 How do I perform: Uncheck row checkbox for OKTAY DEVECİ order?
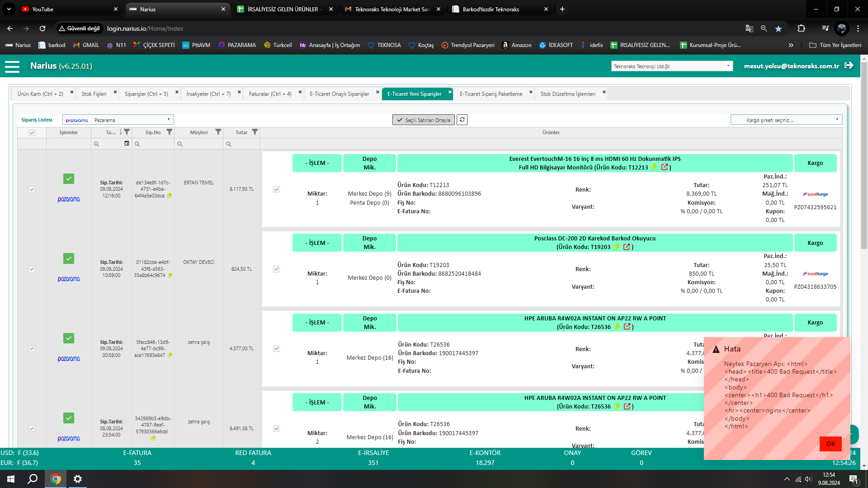[x=32, y=269]
